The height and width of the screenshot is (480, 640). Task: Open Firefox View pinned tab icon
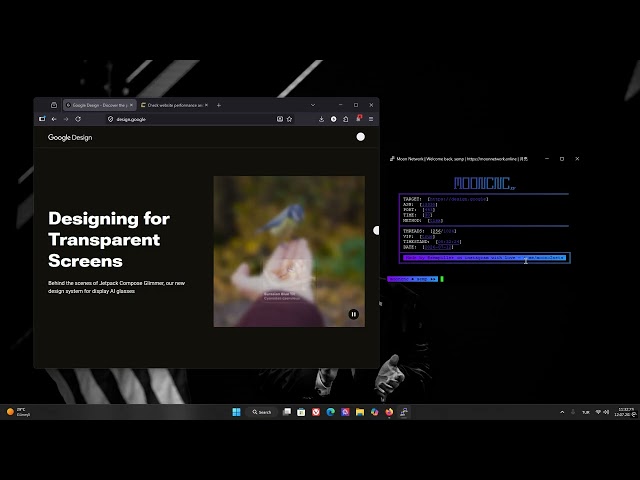pyautogui.click(x=54, y=105)
